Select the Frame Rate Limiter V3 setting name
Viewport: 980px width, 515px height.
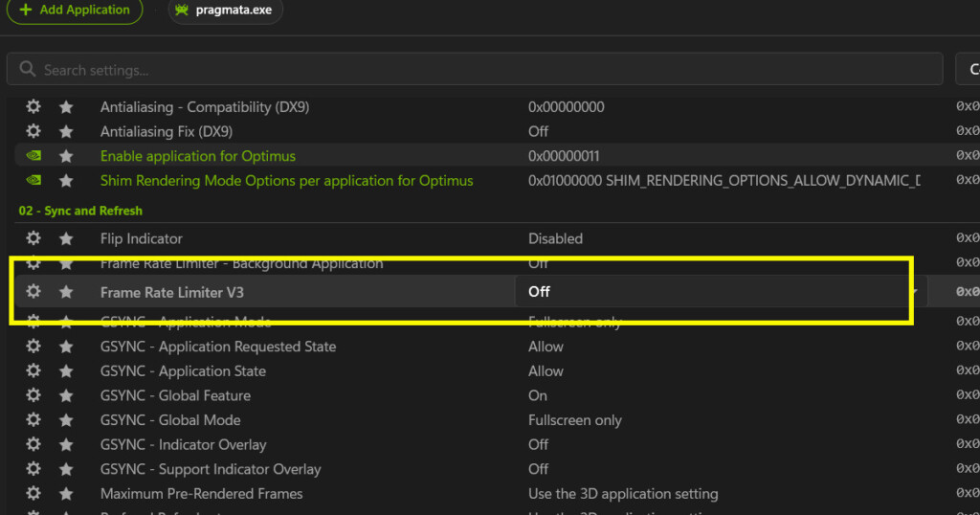(x=172, y=292)
